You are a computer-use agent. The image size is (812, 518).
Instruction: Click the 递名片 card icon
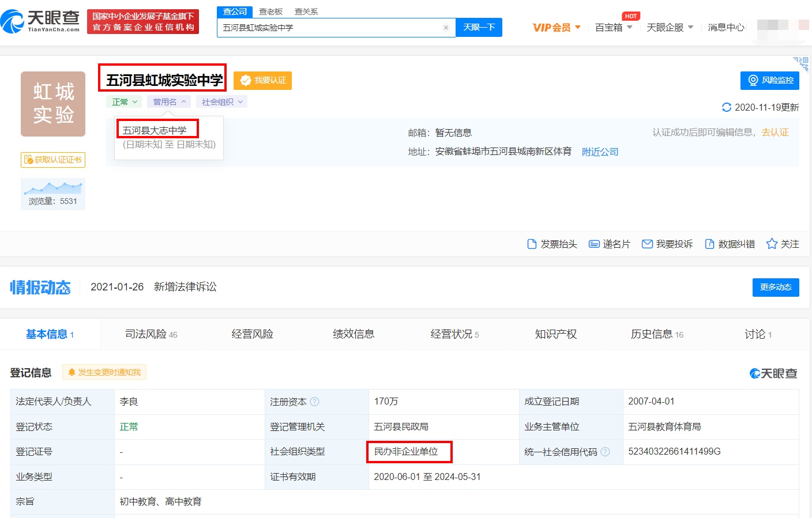click(594, 244)
